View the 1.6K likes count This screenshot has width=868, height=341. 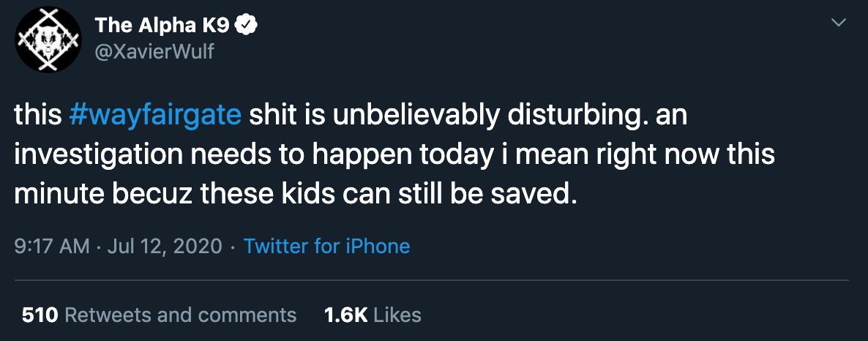(x=346, y=315)
